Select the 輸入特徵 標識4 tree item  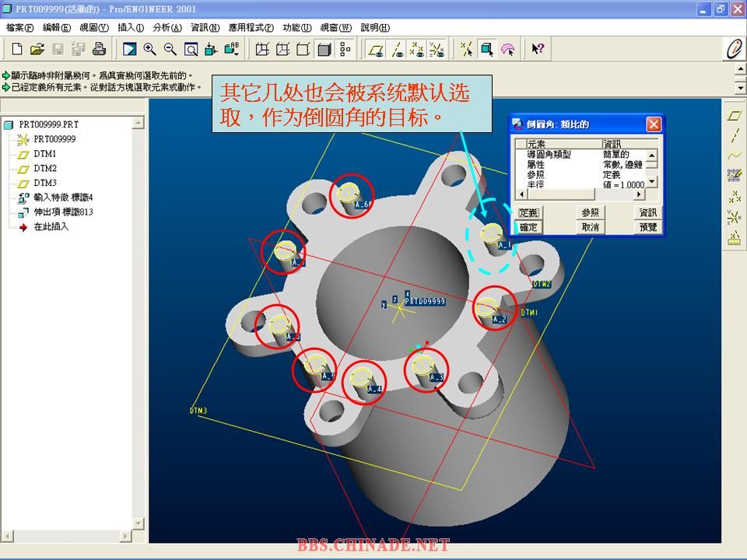pos(63,197)
